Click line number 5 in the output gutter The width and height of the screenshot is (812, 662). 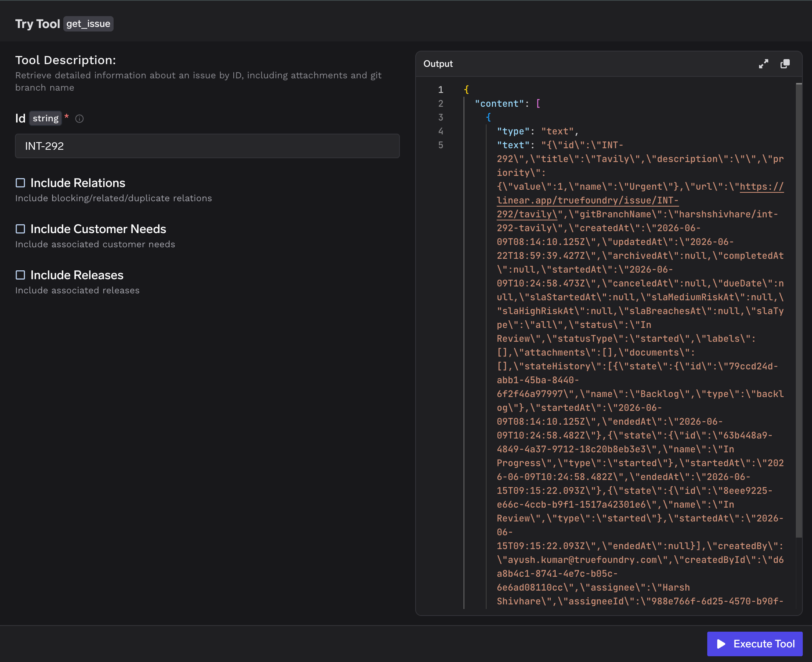click(441, 145)
